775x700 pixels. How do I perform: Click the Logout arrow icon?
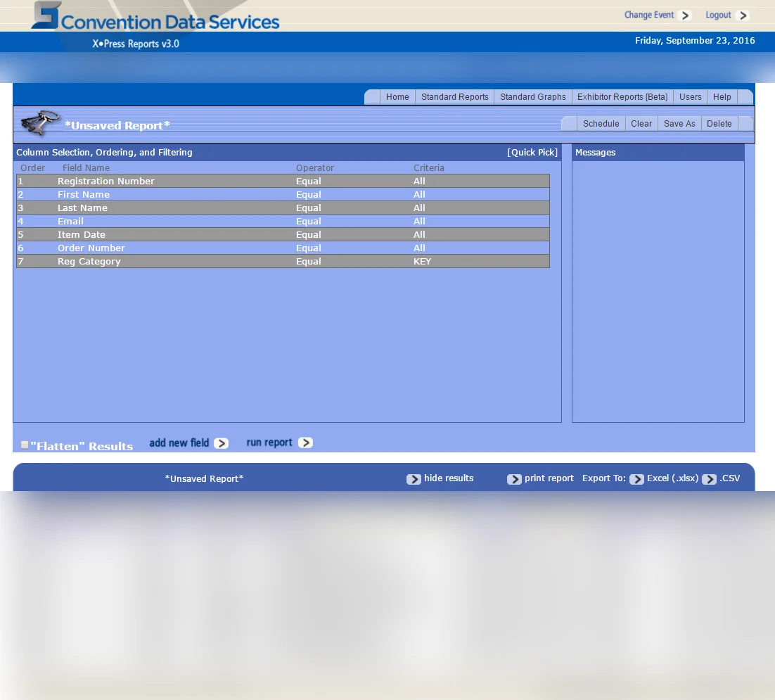click(743, 15)
